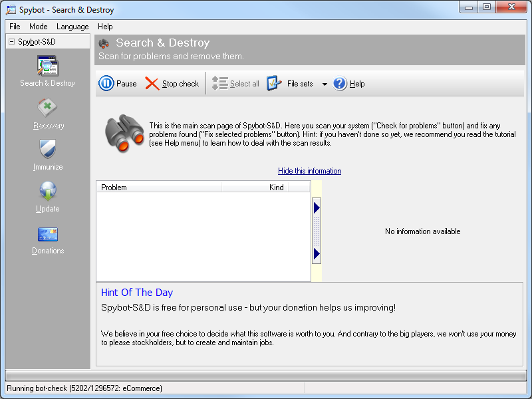This screenshot has width=532, height=399.
Task: Collapse the Spybot-S&D tree section
Action: pos(12,41)
